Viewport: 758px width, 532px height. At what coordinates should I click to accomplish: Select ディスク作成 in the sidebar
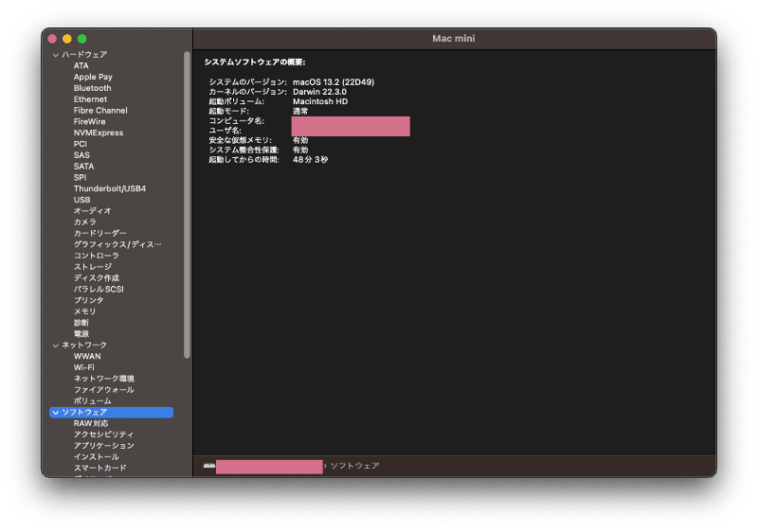[x=97, y=278]
